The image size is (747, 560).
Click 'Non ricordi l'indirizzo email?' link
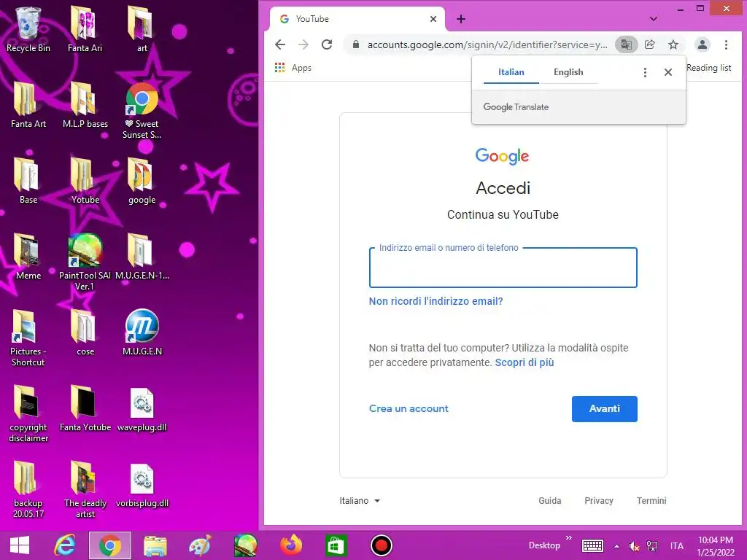coord(436,301)
